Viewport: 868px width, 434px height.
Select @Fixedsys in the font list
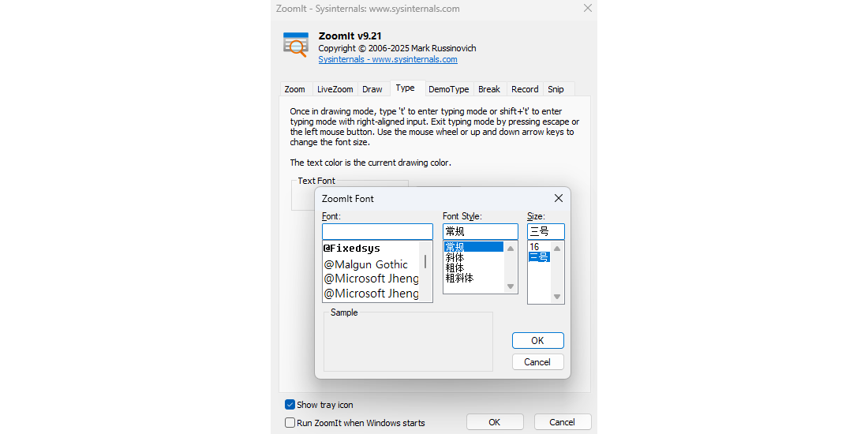(352, 249)
